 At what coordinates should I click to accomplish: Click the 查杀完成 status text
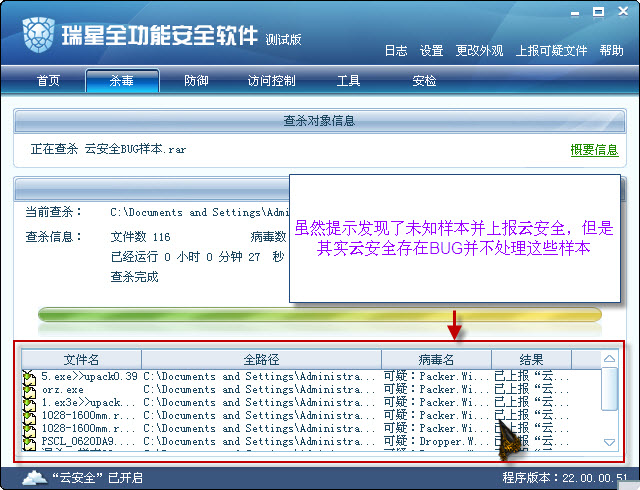pyautogui.click(x=134, y=277)
